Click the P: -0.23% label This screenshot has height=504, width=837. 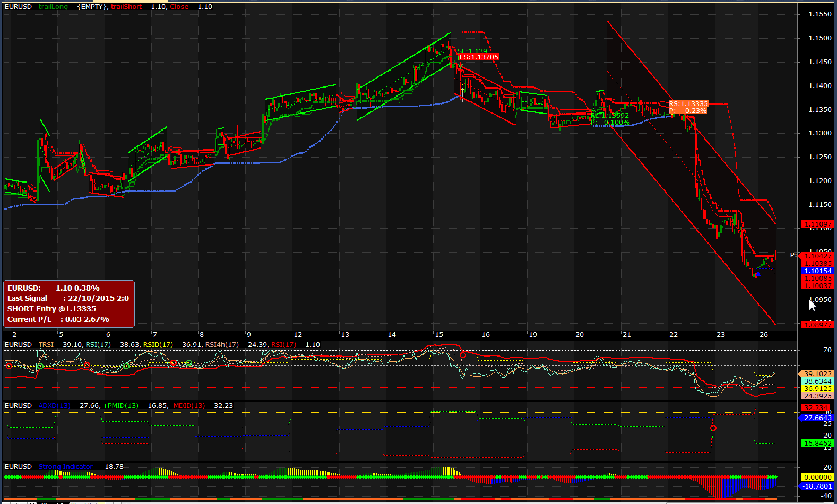[688, 111]
